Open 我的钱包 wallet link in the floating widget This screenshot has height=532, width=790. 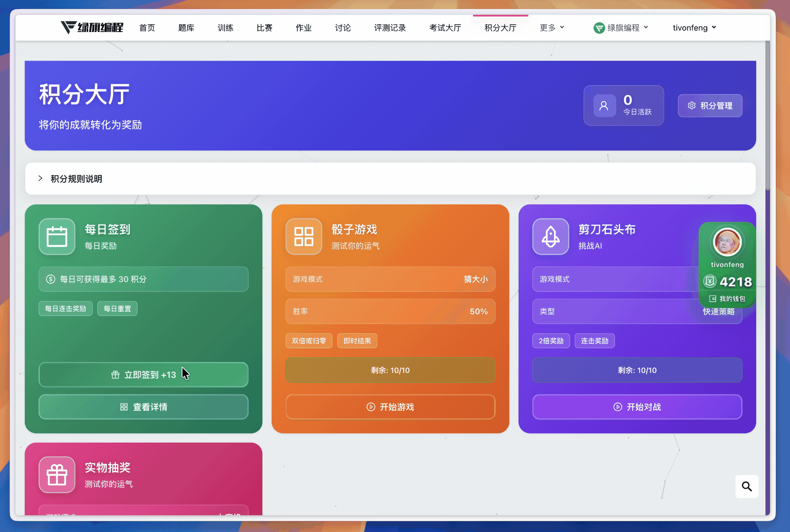[727, 299]
